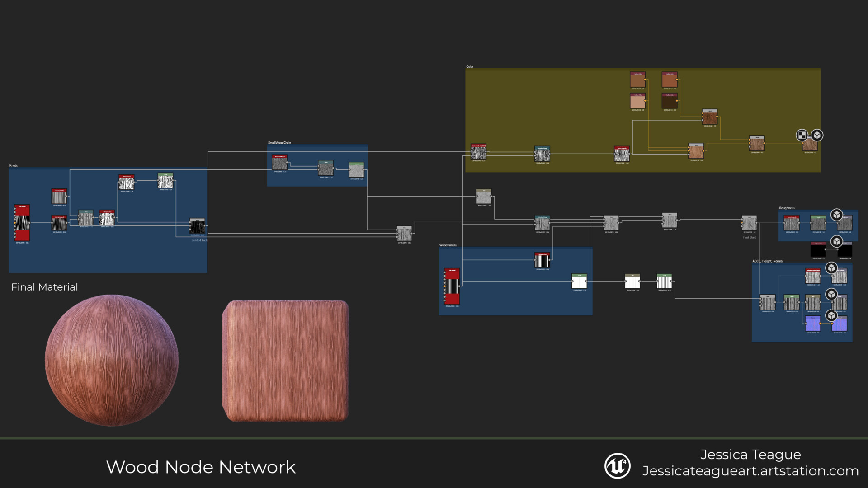Select the WoodPanels frame title
This screenshot has height=488, width=868.
tap(448, 245)
